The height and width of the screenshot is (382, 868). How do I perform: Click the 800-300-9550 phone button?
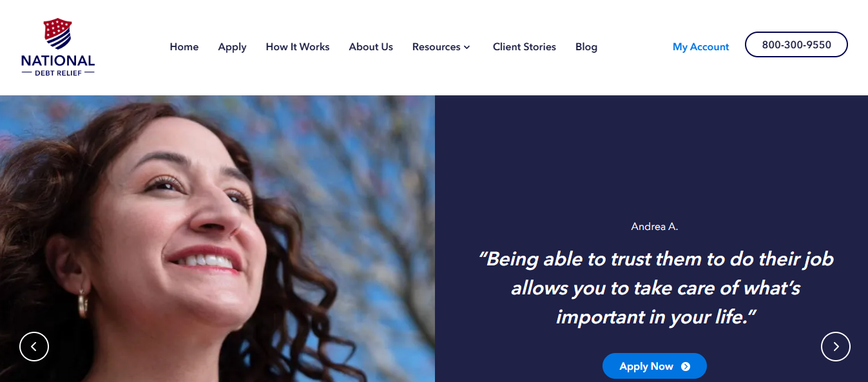pyautogui.click(x=796, y=44)
